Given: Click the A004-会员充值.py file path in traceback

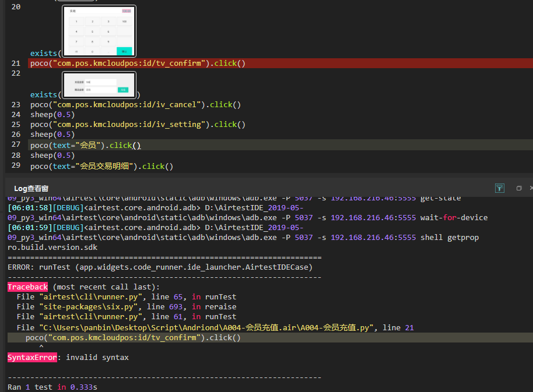Looking at the screenshot, I should click(206, 327).
